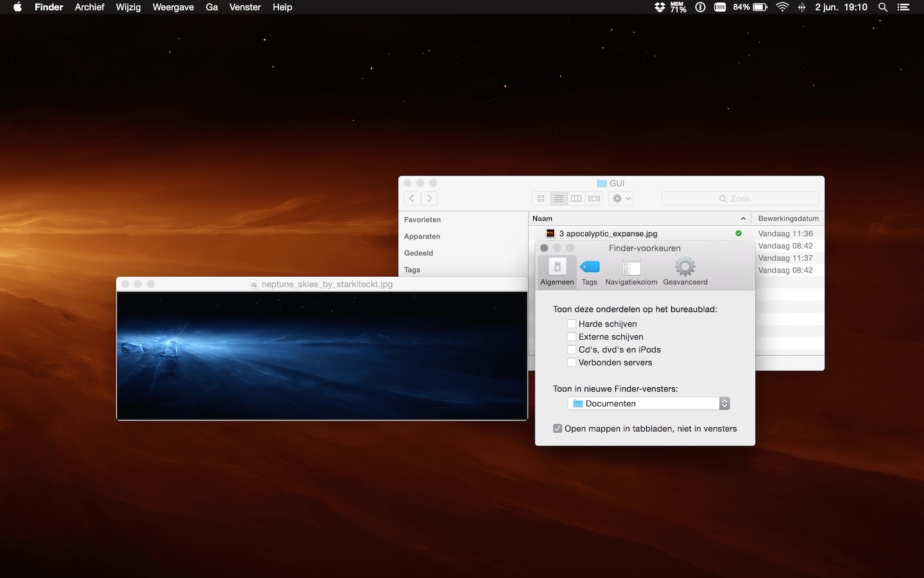
Task: Click the battery 84% indicator
Action: (750, 7)
